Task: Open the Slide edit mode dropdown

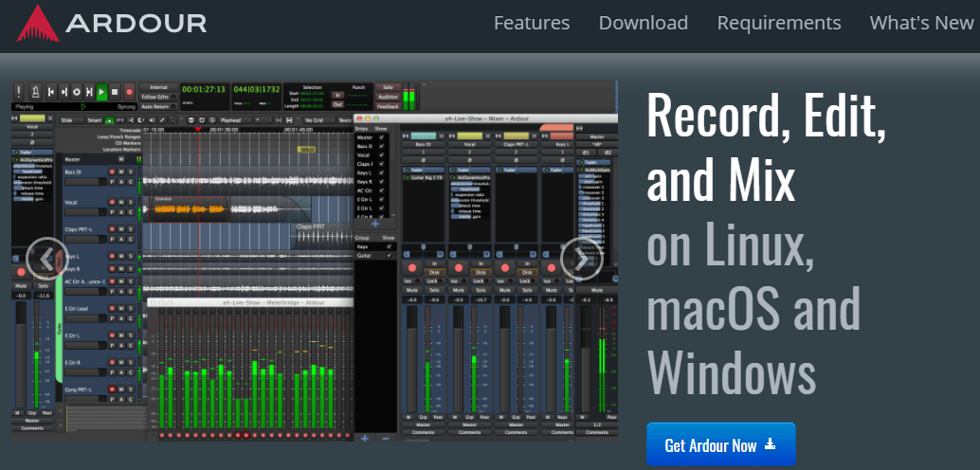Action: click(x=72, y=120)
